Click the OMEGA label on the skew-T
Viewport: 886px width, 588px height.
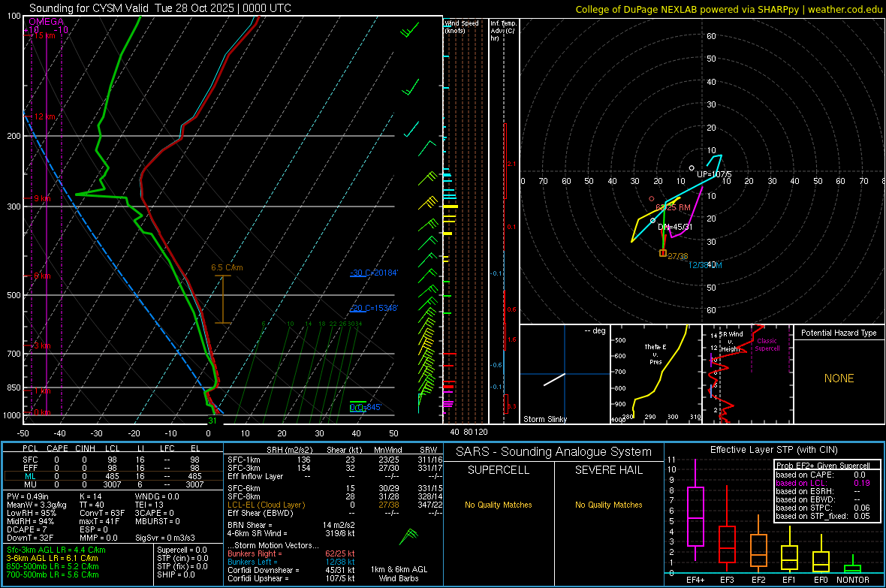47,22
